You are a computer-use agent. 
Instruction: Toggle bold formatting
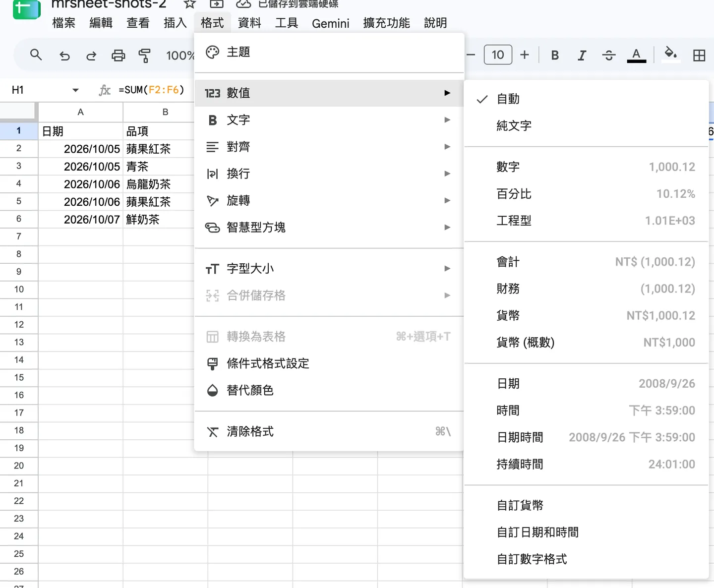point(555,55)
